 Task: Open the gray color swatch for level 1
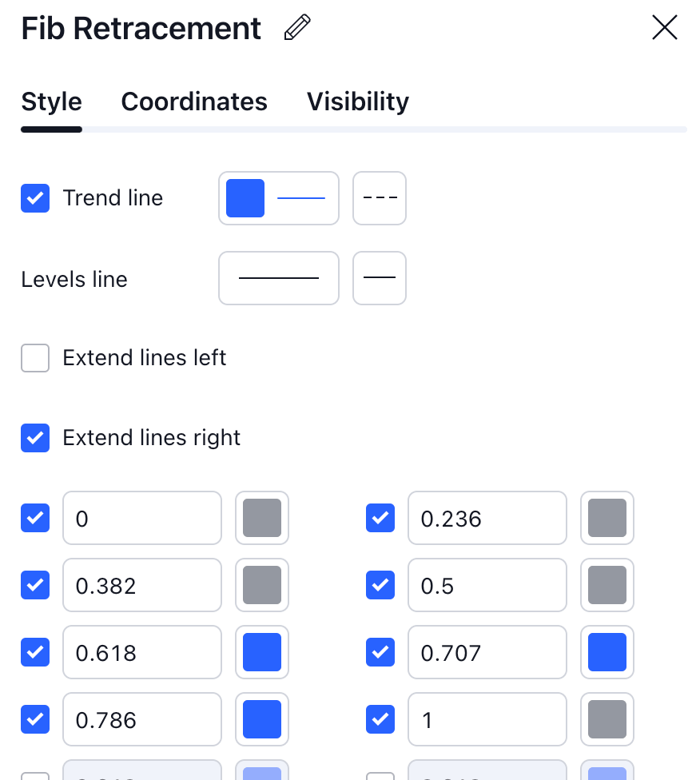coord(607,719)
